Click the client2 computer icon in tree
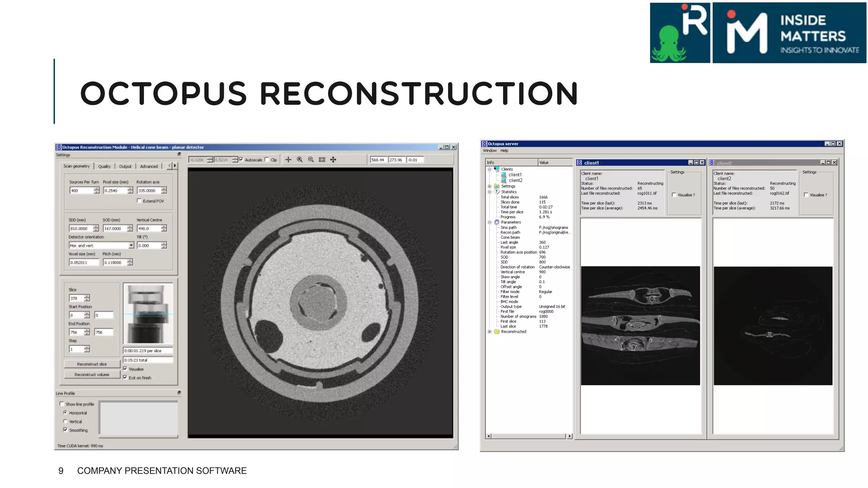 (x=504, y=180)
